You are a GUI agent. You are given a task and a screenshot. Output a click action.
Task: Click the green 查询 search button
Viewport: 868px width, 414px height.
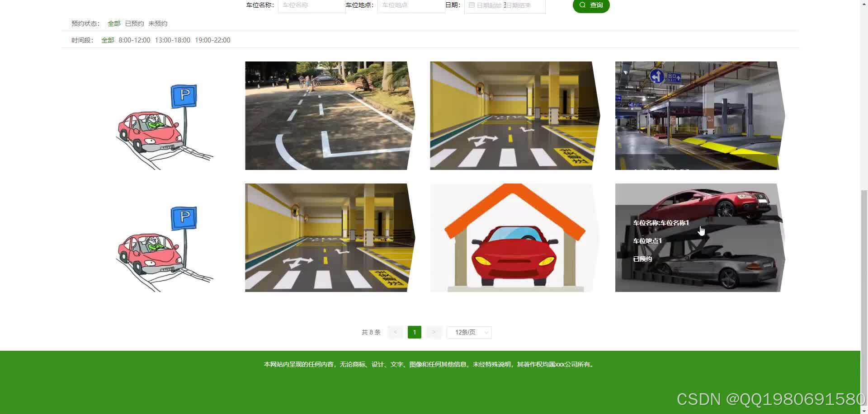coord(591,5)
